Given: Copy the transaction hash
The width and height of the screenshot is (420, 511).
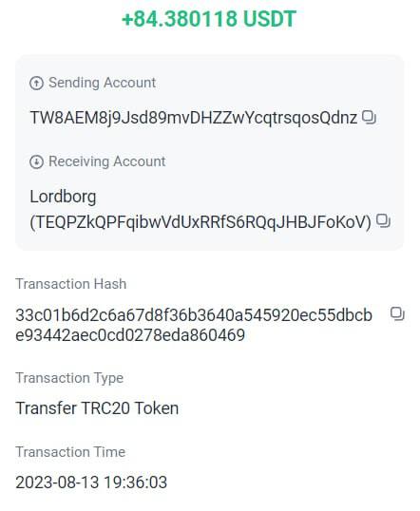Looking at the screenshot, I should [x=397, y=314].
